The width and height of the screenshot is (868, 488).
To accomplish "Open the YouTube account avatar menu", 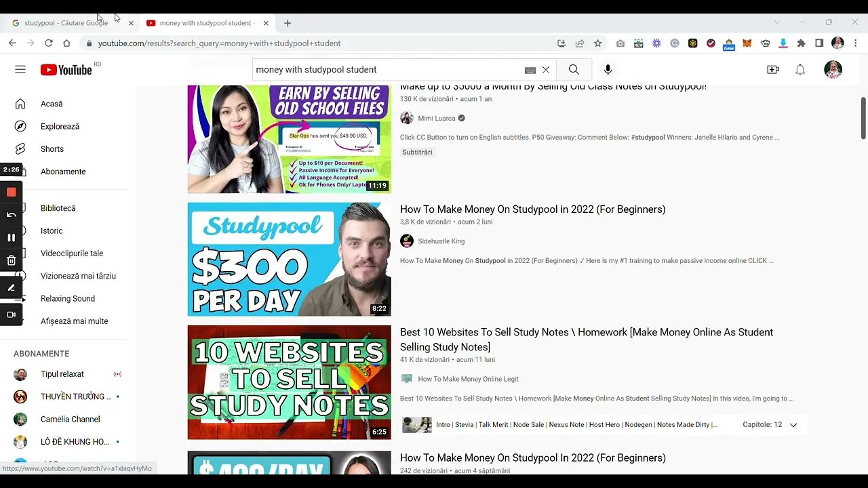I will pyautogui.click(x=833, y=70).
